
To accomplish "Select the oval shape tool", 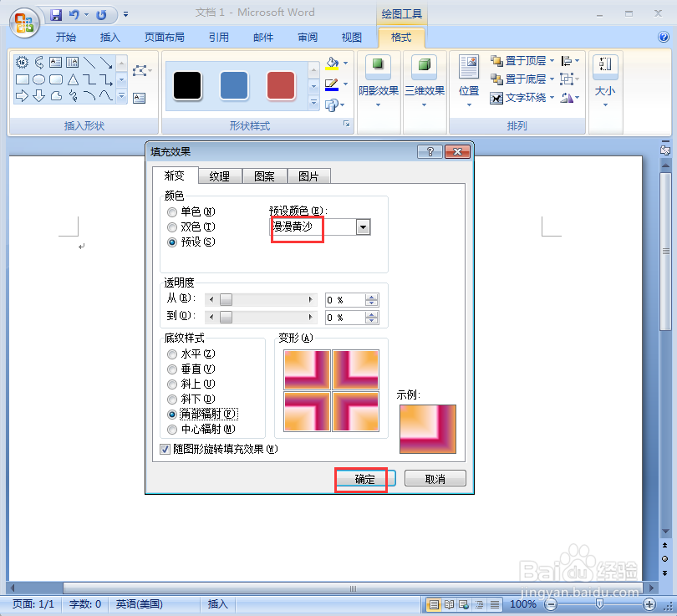I will tap(39, 79).
